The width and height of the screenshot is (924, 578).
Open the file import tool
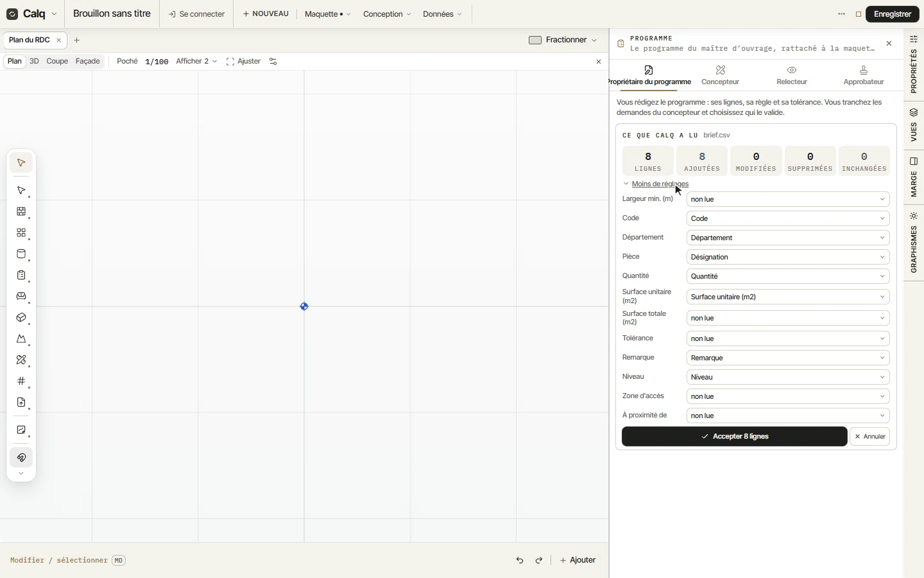pyautogui.click(x=21, y=403)
